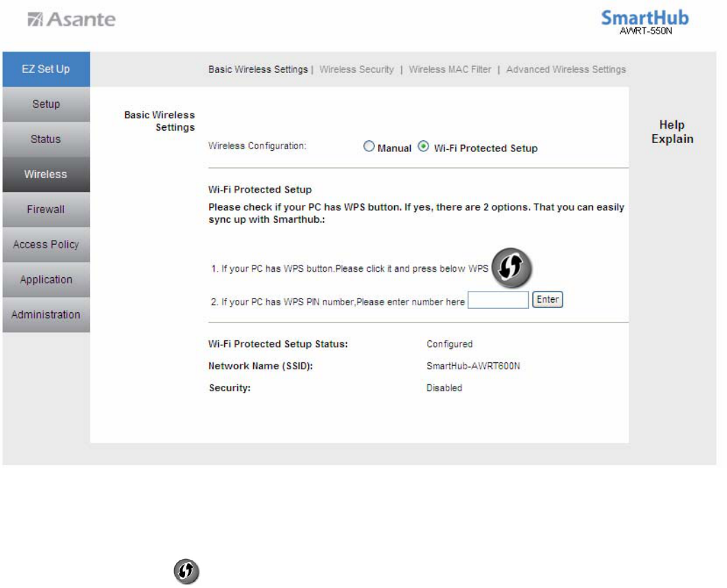
Task: Select the Manual configuration radio button
Action: 369,146
